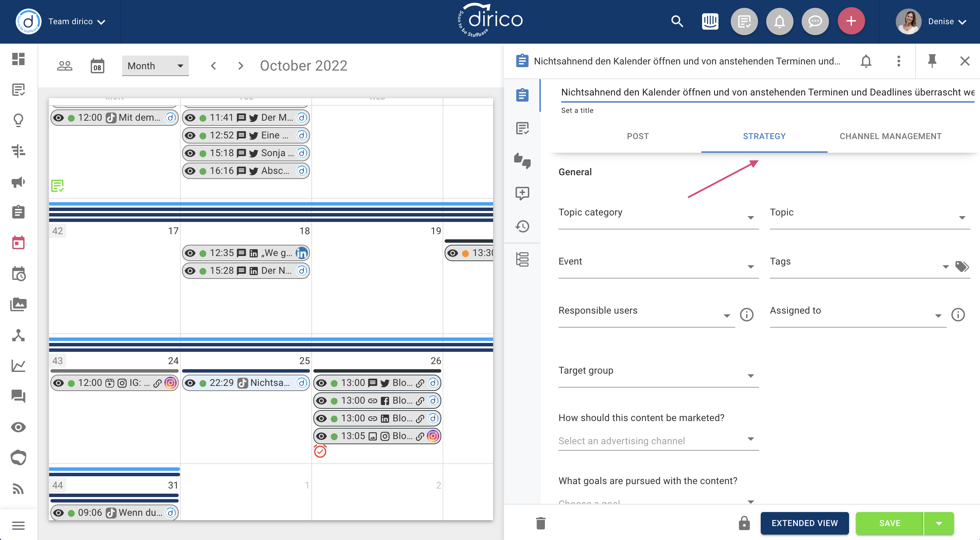Open the Month view dropdown

pyautogui.click(x=155, y=66)
